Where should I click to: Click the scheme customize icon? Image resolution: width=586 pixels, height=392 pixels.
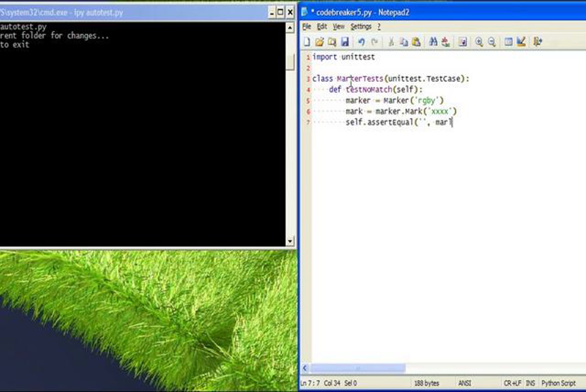(521, 42)
